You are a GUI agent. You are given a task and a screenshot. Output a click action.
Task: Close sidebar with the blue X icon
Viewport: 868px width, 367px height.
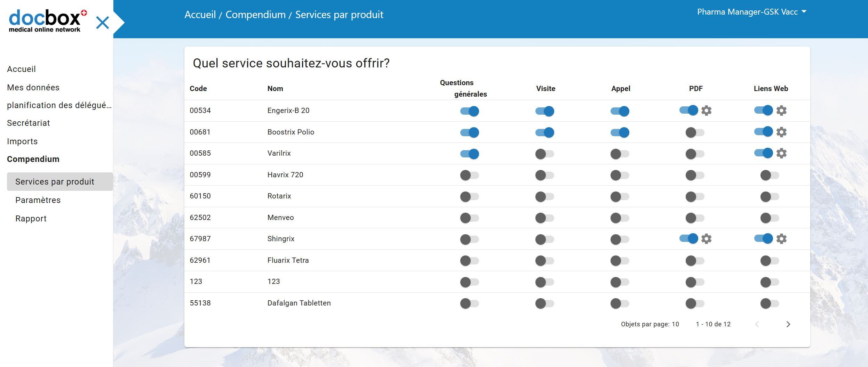(x=102, y=23)
